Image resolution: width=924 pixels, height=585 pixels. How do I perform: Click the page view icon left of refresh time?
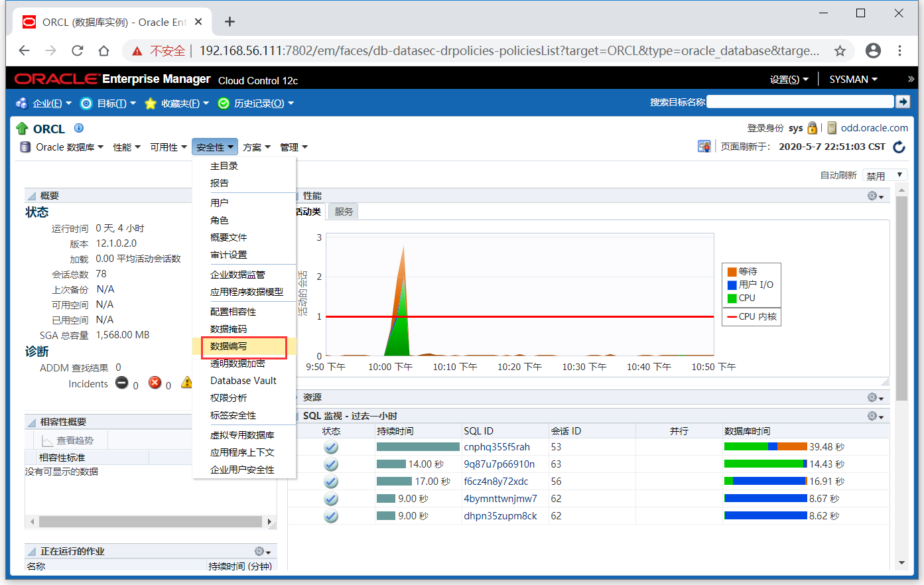pos(704,147)
